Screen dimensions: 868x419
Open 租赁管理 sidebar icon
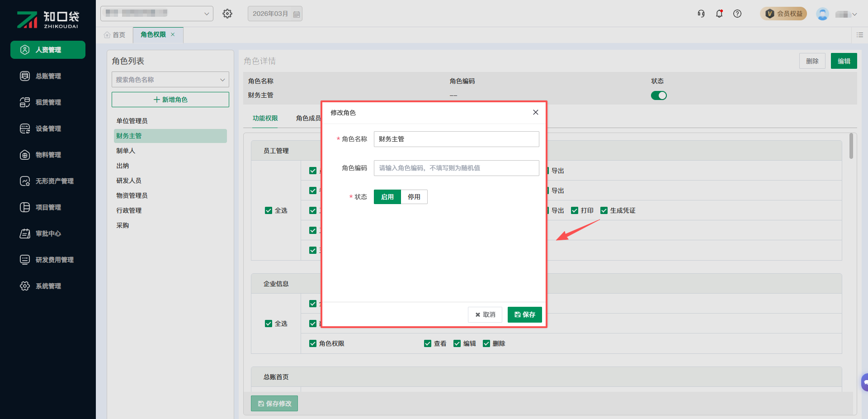[25, 102]
